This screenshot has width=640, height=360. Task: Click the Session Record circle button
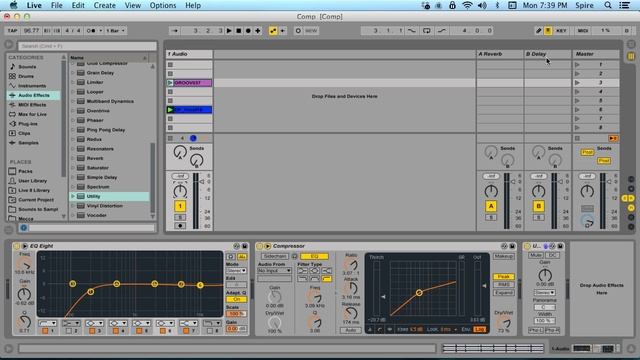(x=298, y=31)
